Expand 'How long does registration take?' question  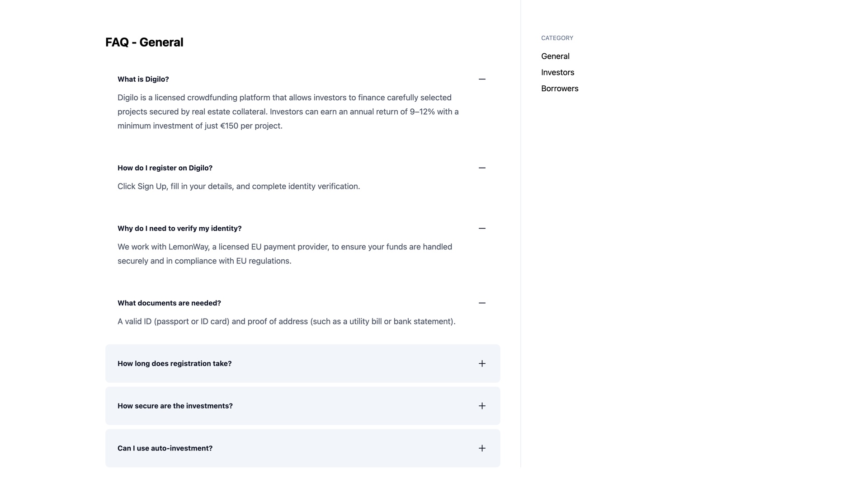302,363
